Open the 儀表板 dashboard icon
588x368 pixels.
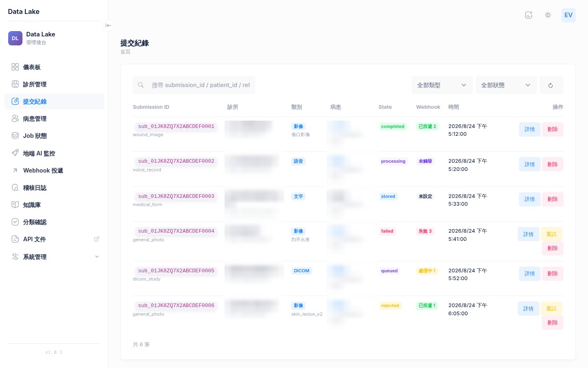[x=15, y=67]
